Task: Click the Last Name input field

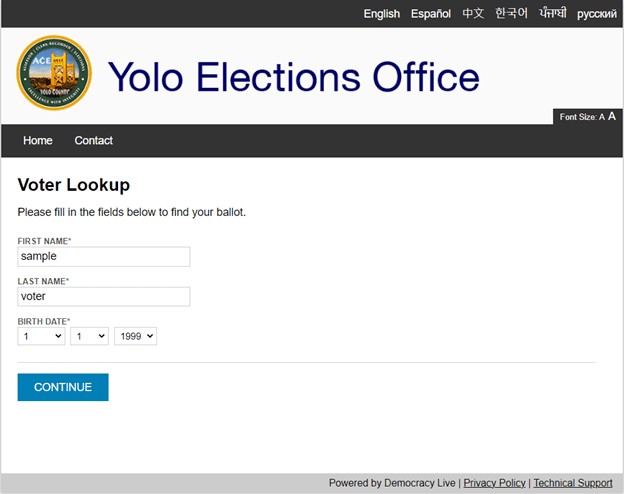Action: point(104,297)
